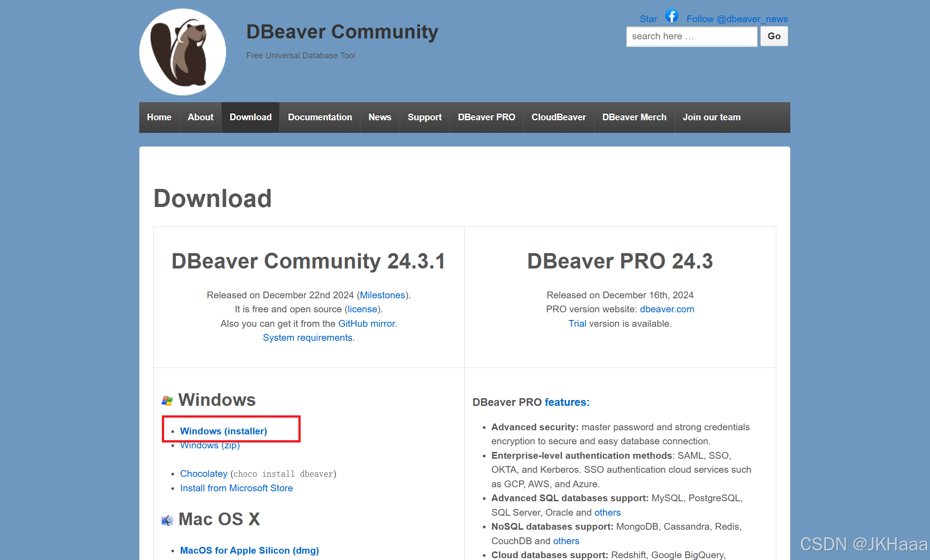Screen dimensions: 930x560
Task: Open Documentation in the nav bar
Action: coord(320,117)
